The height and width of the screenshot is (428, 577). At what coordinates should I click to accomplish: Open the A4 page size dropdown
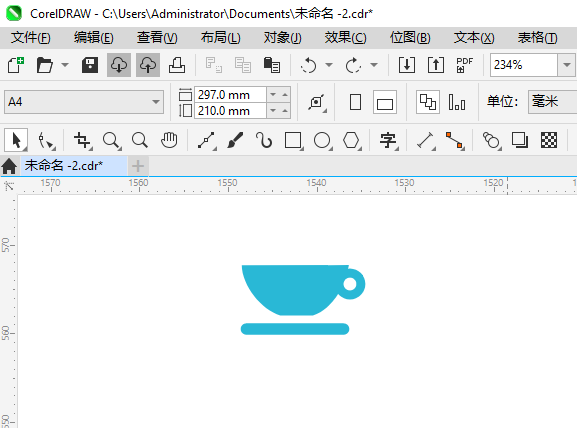(84, 102)
